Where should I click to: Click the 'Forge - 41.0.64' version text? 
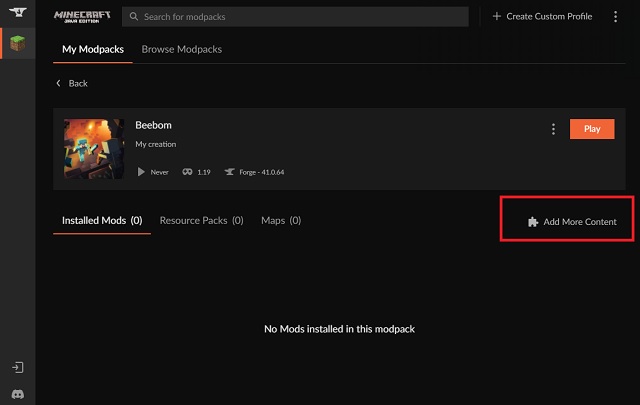(x=262, y=172)
